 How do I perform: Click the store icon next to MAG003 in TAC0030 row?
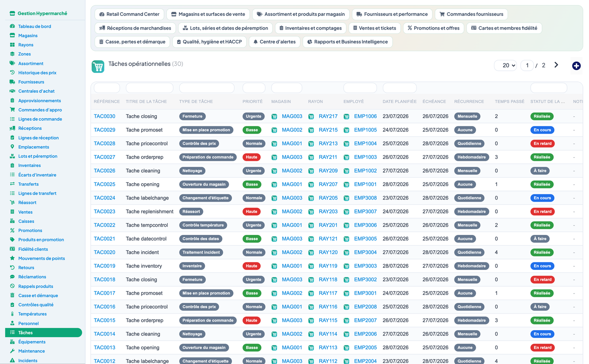coord(274,116)
